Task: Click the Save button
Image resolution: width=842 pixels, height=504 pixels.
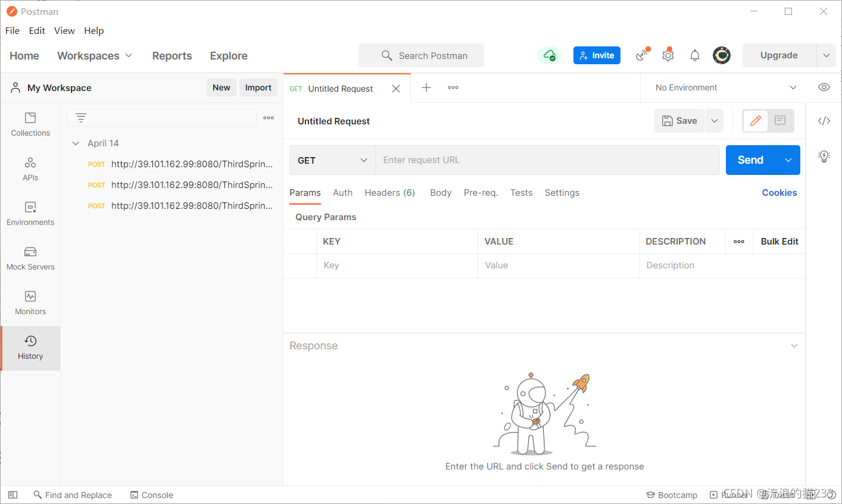Action: tap(679, 121)
